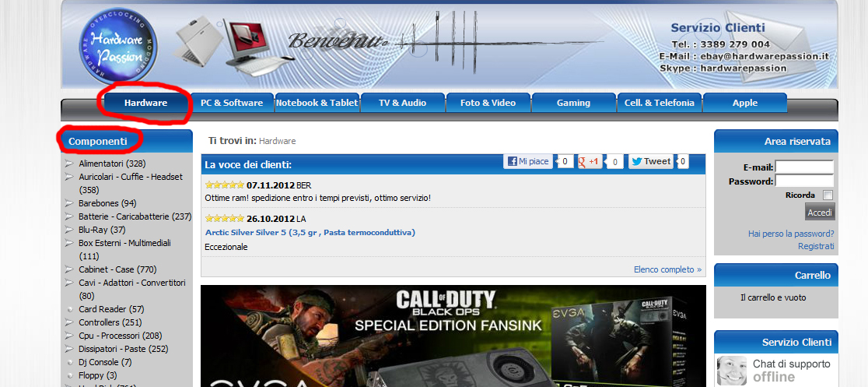Click the Hardware Passion round logo
The height and width of the screenshot is (387, 868).
[x=117, y=46]
